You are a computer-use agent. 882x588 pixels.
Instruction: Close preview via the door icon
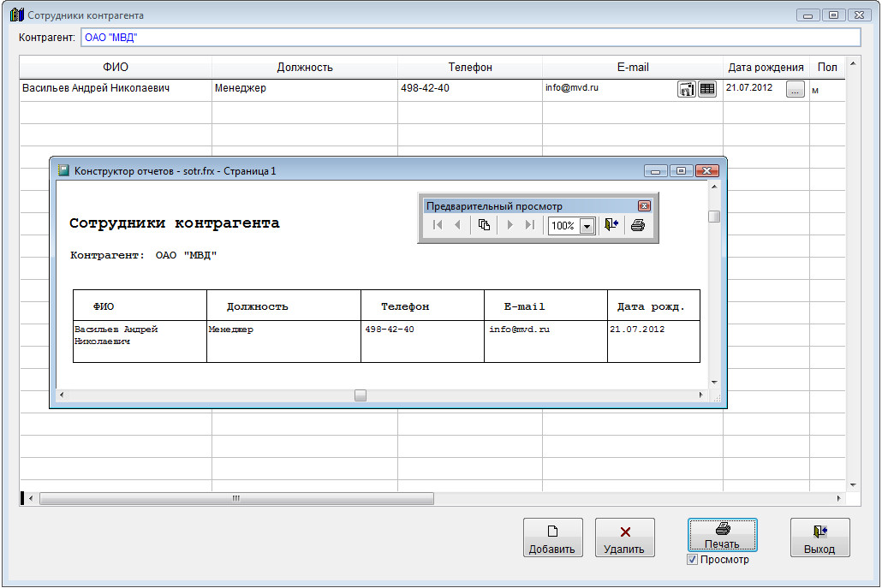[611, 225]
